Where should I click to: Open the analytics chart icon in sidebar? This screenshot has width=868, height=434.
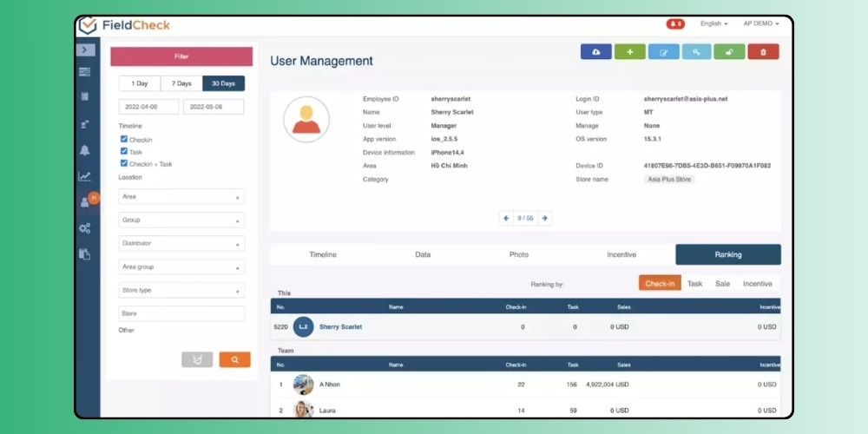coord(85,176)
